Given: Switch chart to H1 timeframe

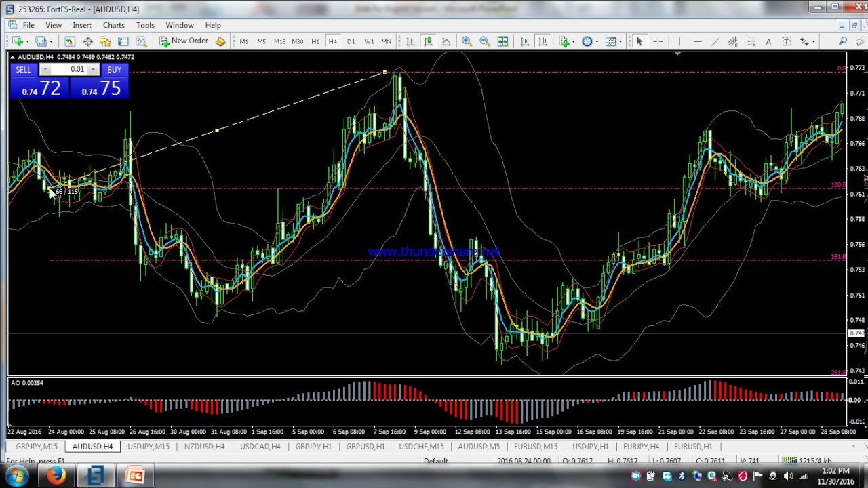Looking at the screenshot, I should tap(315, 41).
